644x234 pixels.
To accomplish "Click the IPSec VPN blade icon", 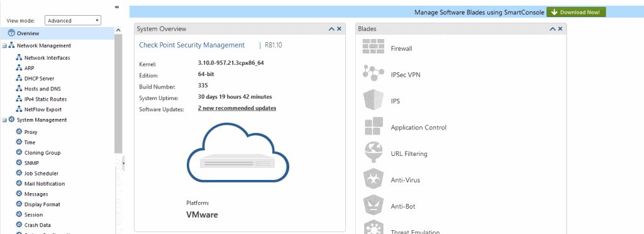I will (374, 73).
